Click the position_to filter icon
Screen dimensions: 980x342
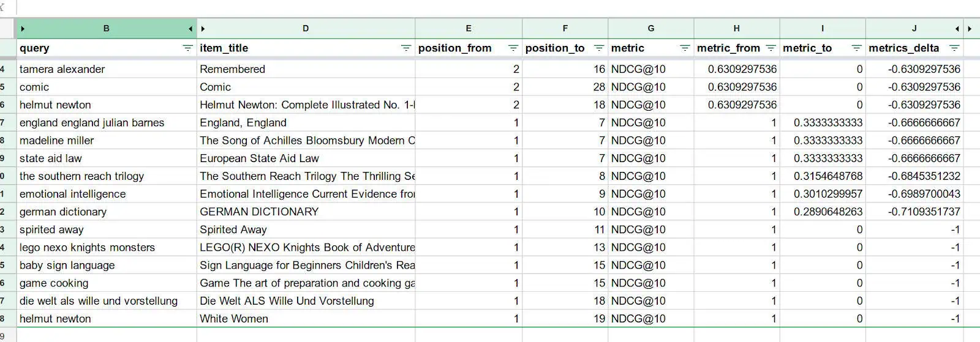599,48
